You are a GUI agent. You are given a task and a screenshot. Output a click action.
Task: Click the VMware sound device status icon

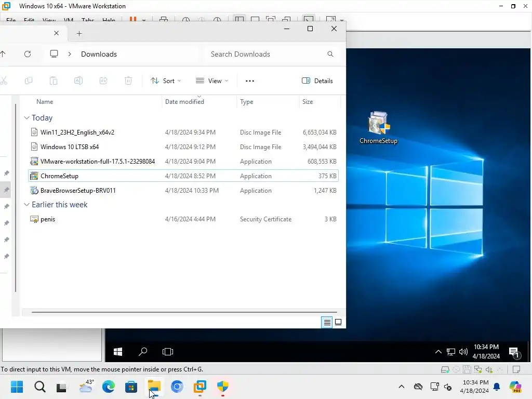[489, 369]
